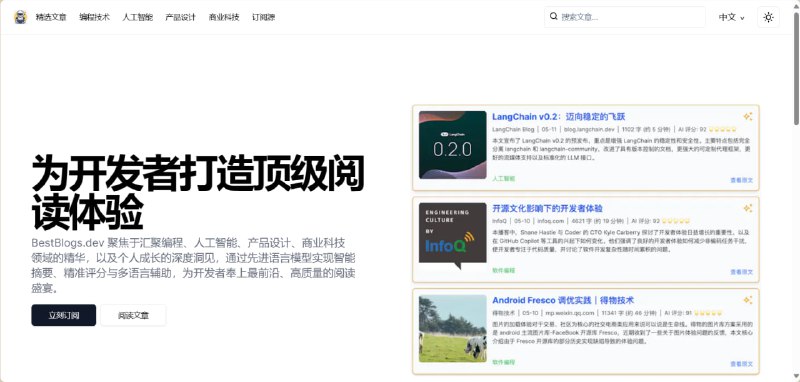The width and height of the screenshot is (800, 382).
Task: Click 人工智能 tag on LangChain card
Action: [x=504, y=179]
